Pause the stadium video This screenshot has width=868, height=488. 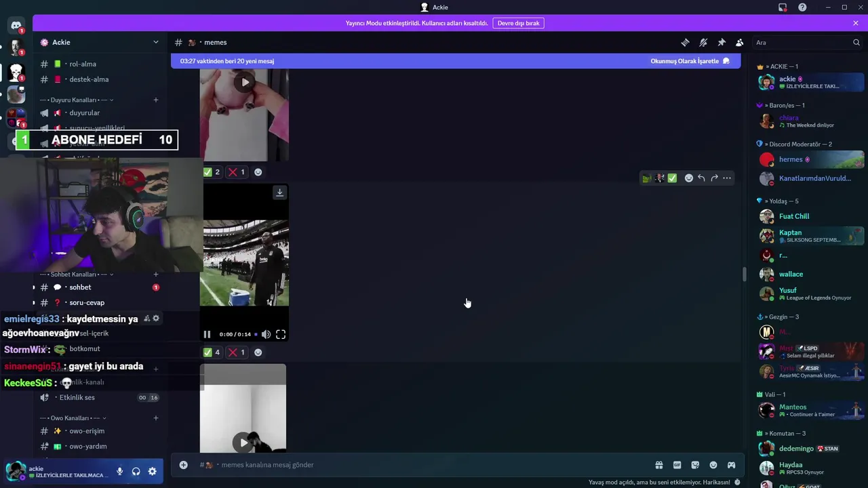207,334
